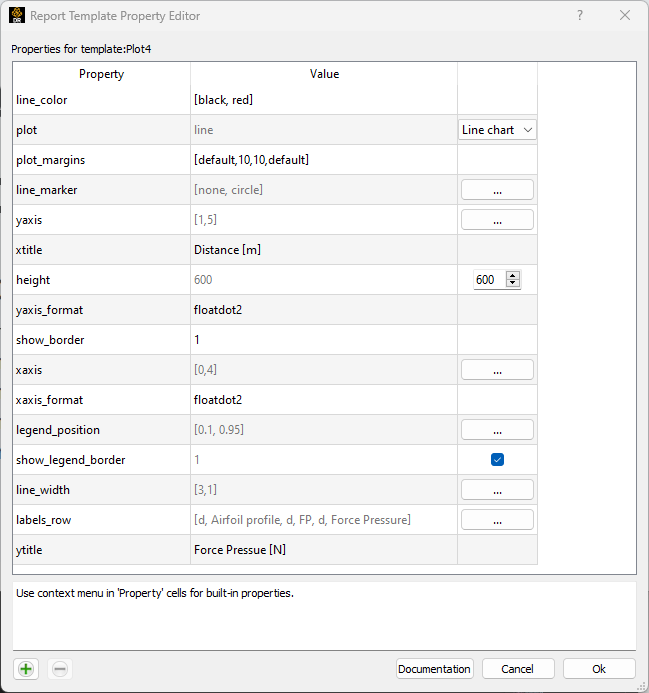This screenshot has width=649, height=693.
Task: Click the grey minus remove property icon
Action: 60,669
